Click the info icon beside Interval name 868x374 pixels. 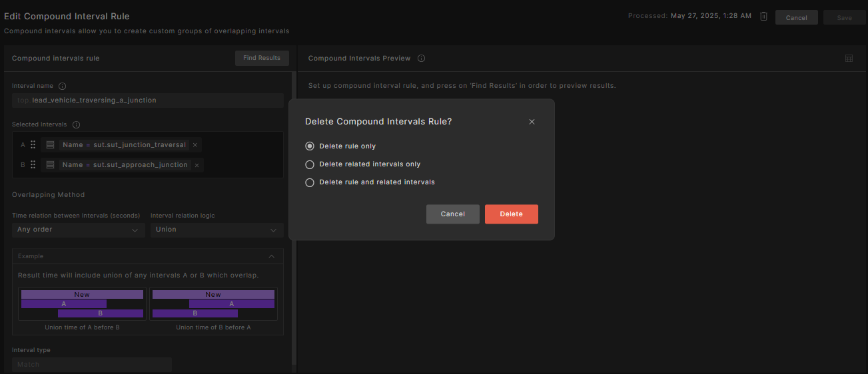point(63,86)
